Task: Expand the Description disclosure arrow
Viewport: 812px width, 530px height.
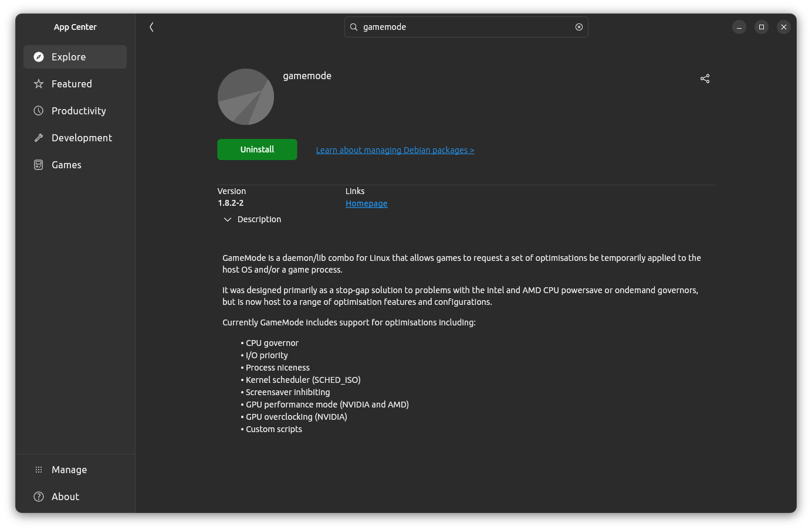Action: click(228, 219)
